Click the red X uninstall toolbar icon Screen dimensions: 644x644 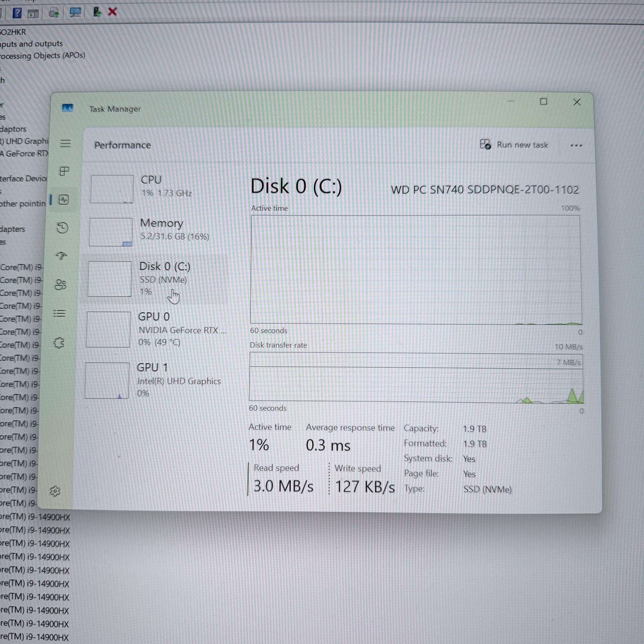113,12
